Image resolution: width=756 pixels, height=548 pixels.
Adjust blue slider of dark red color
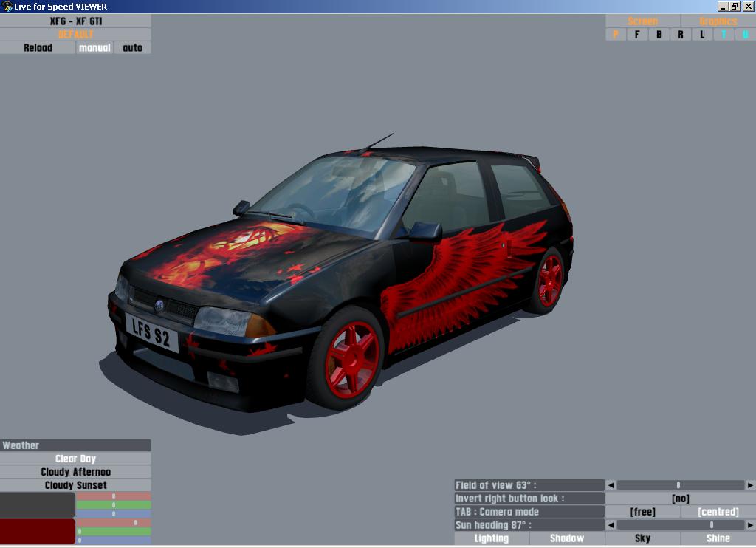point(114,541)
